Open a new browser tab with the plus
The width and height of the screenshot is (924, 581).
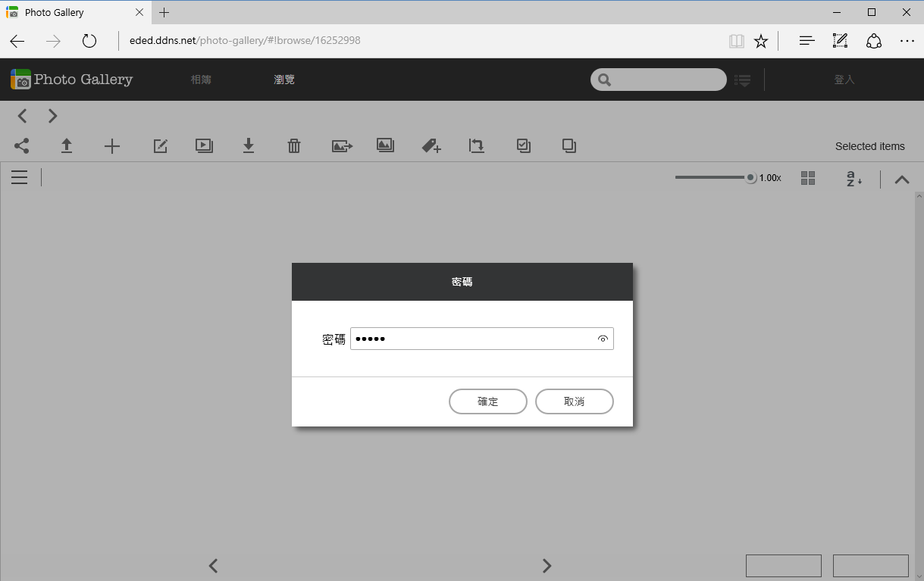164,12
